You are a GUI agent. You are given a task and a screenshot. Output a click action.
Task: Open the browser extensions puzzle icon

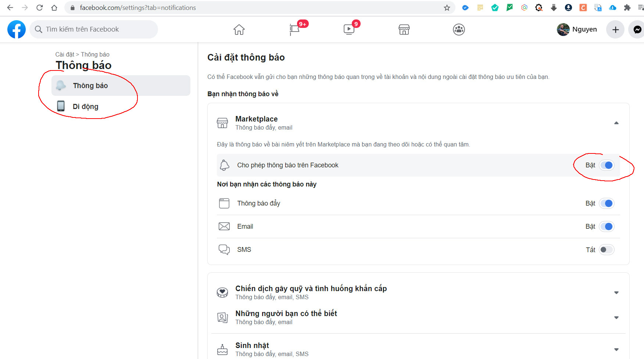pos(627,8)
